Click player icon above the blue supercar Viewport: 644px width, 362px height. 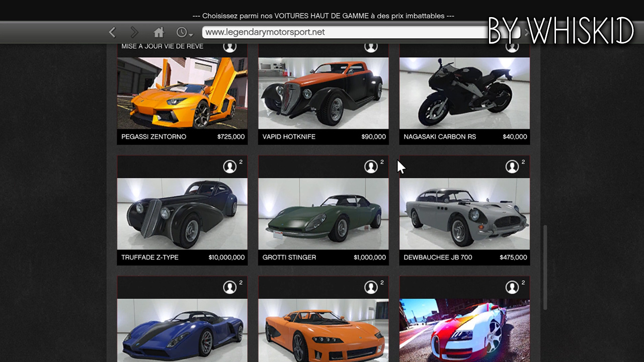(230, 288)
